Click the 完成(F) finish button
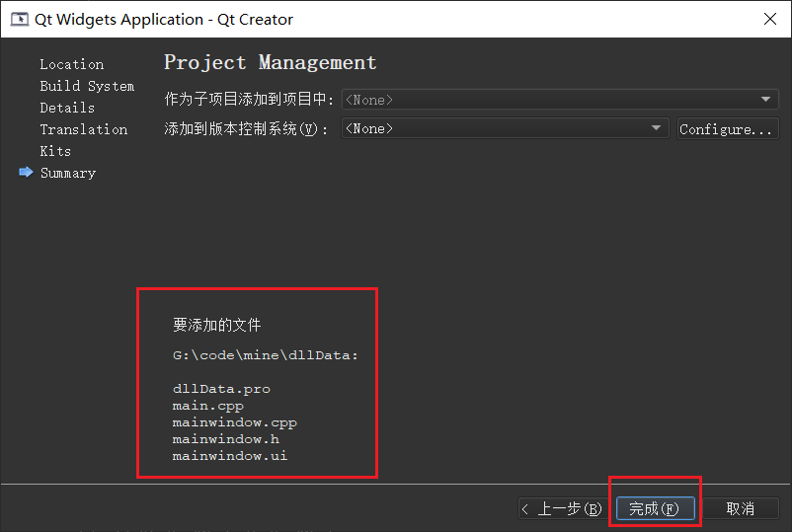 click(x=655, y=508)
